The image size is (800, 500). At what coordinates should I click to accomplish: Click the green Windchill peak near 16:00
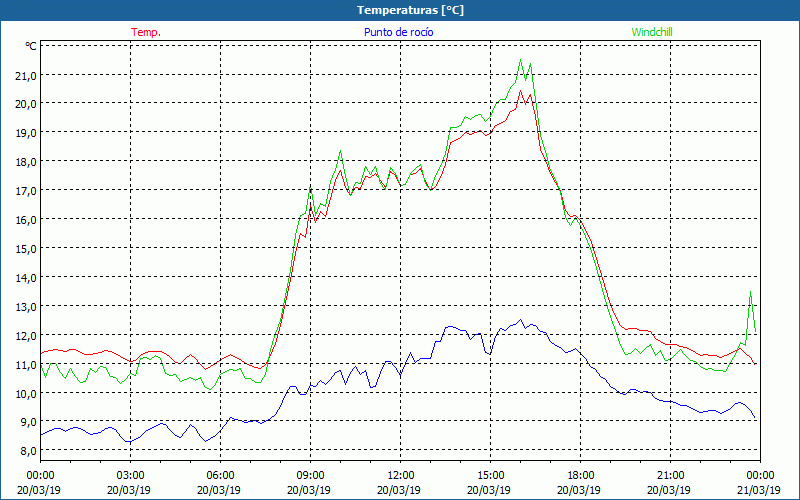pyautogui.click(x=520, y=60)
